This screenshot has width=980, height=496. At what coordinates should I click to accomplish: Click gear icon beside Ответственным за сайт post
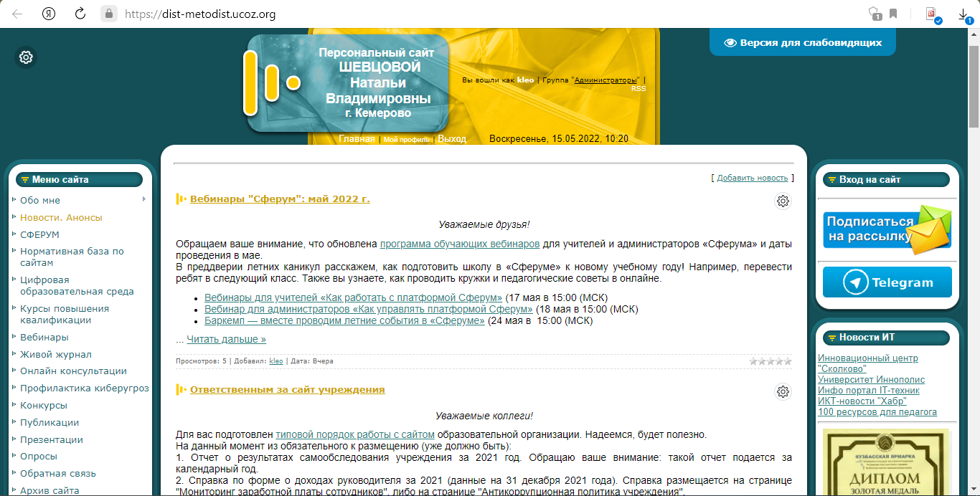click(x=783, y=391)
